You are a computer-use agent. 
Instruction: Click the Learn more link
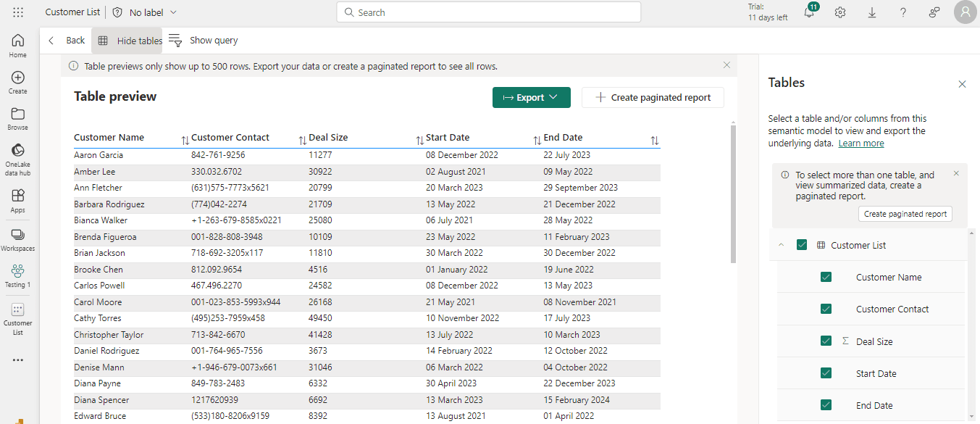pyautogui.click(x=861, y=144)
